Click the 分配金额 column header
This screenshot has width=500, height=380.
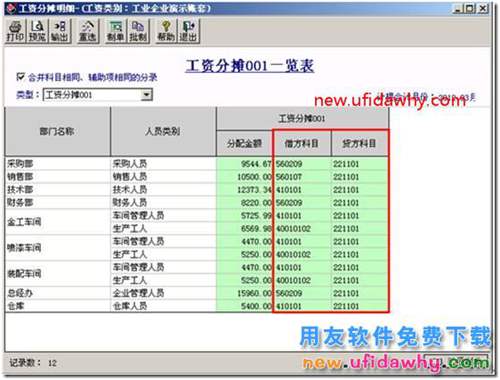(x=244, y=143)
